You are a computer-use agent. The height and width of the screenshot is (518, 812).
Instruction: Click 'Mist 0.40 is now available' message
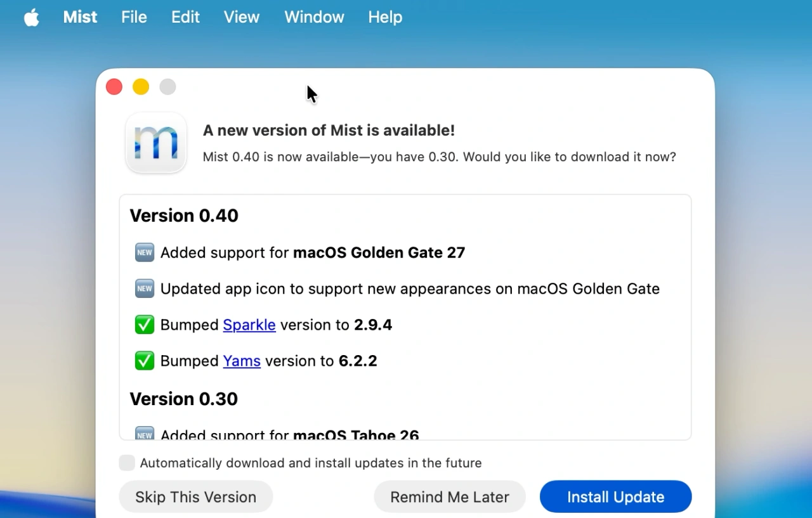(x=439, y=157)
